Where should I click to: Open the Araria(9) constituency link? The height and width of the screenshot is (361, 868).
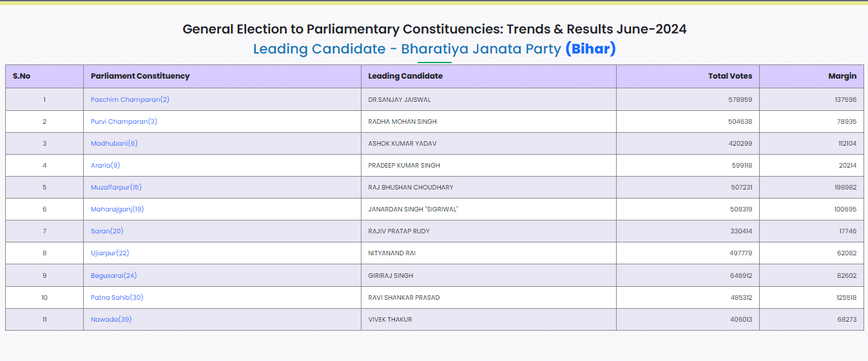(105, 166)
